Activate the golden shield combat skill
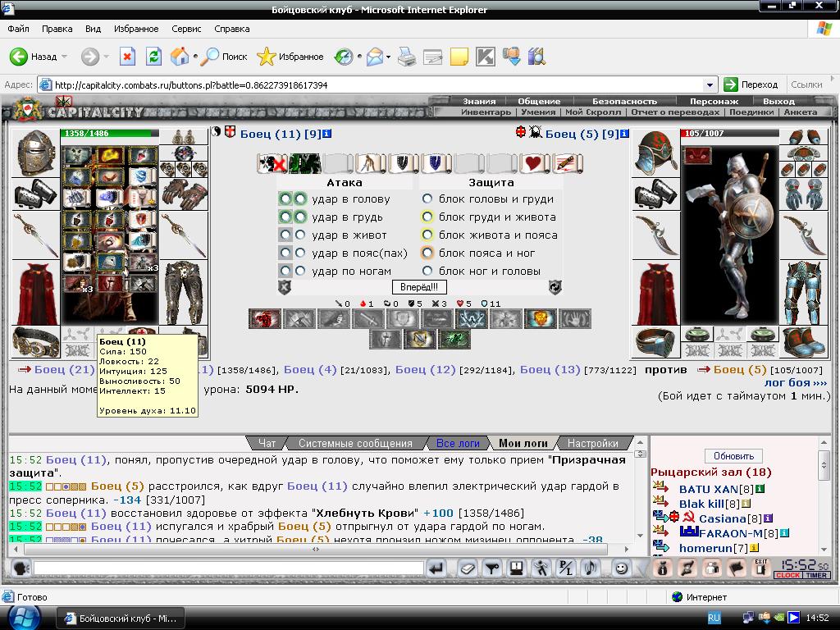The width and height of the screenshot is (840, 630). coord(539,319)
